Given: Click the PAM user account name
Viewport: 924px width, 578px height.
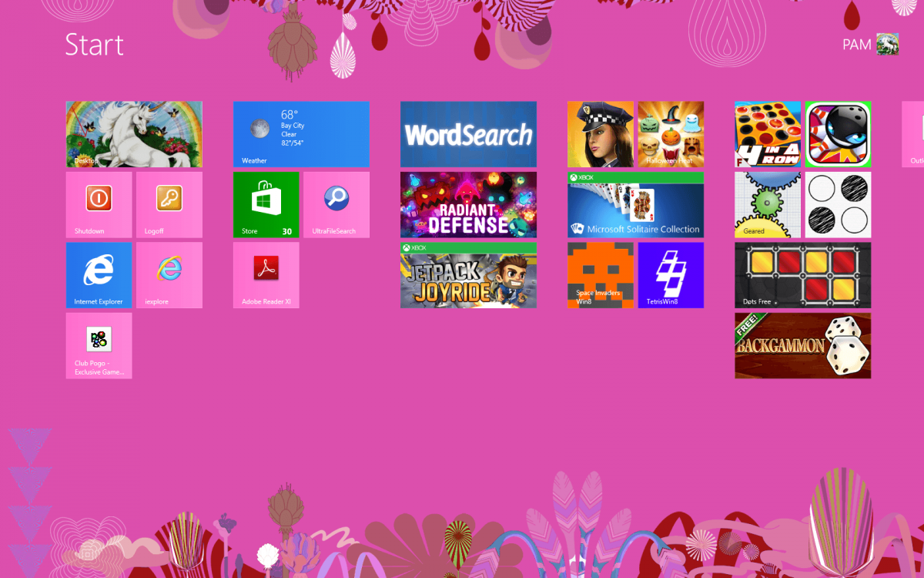Looking at the screenshot, I should [x=857, y=45].
